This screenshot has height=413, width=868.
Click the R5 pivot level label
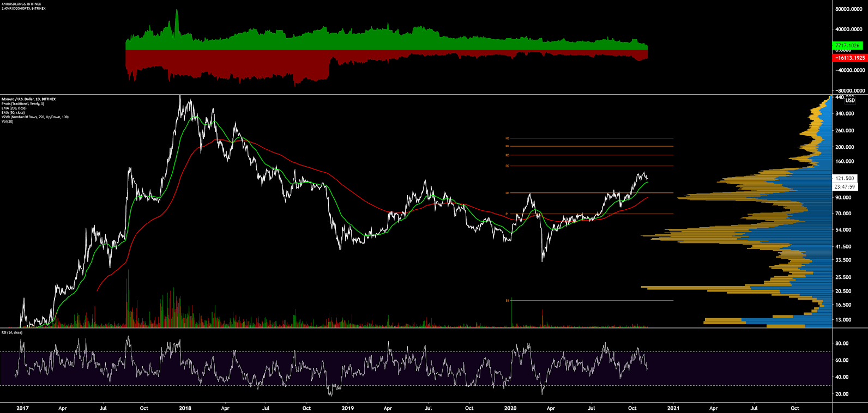point(507,138)
